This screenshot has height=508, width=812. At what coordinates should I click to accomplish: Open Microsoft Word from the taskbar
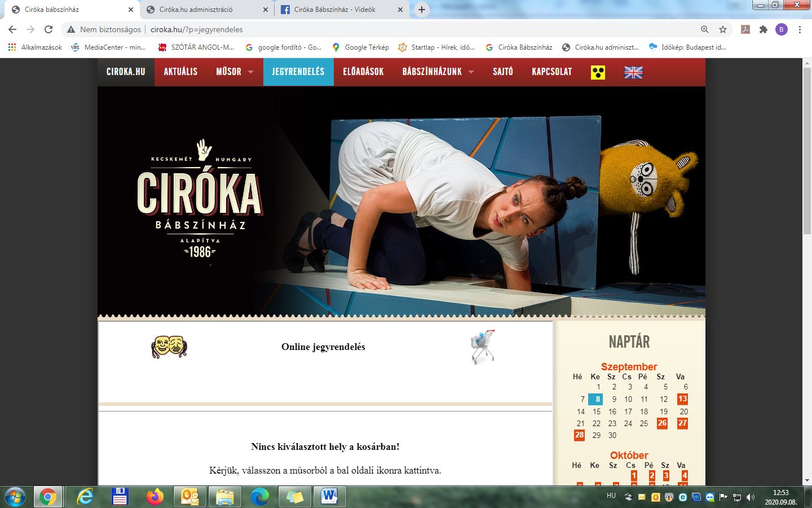(329, 497)
